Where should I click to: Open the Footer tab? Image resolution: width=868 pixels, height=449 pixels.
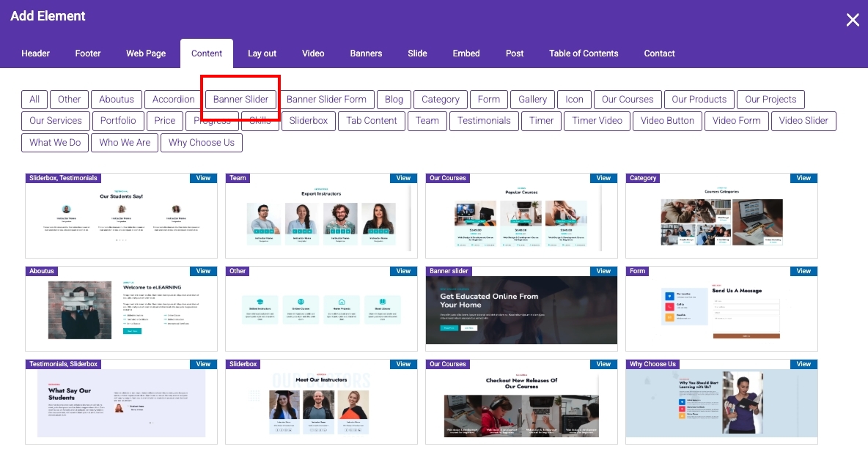(x=88, y=53)
